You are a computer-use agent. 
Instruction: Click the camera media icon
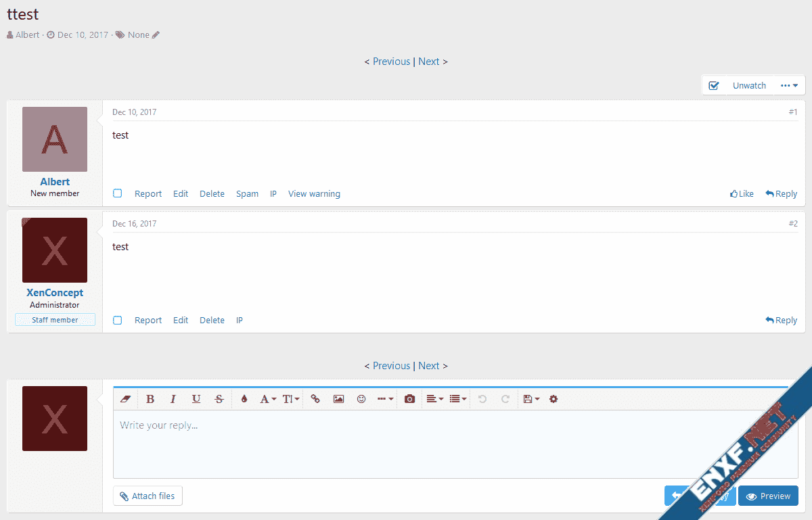[x=409, y=399]
